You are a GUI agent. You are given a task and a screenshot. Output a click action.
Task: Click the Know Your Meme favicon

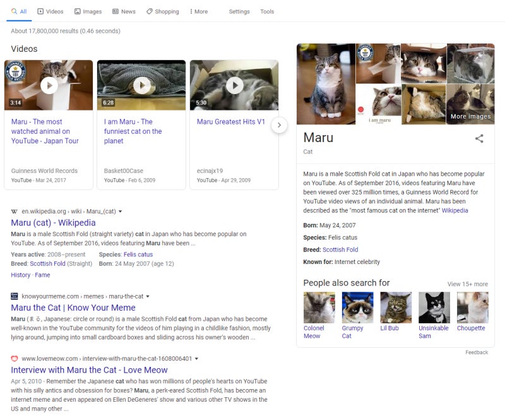14,296
